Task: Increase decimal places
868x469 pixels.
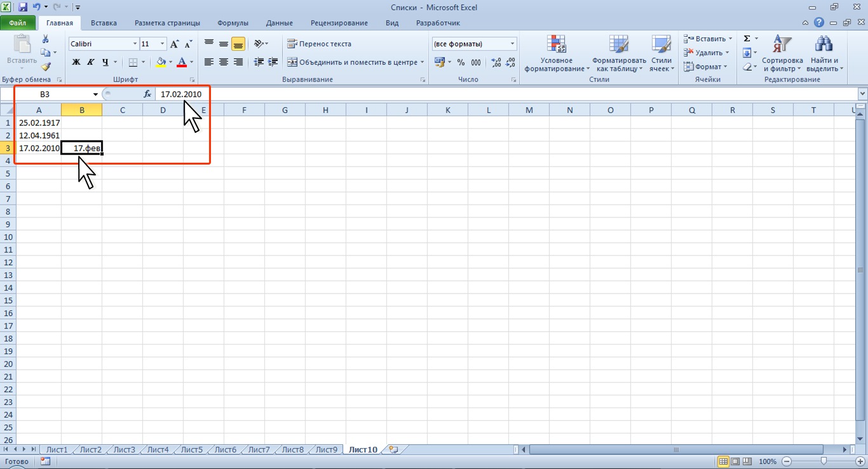Action: tap(496, 62)
